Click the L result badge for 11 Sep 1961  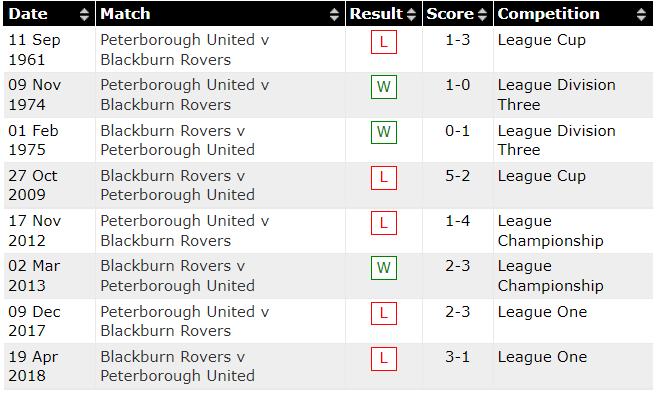(x=384, y=42)
